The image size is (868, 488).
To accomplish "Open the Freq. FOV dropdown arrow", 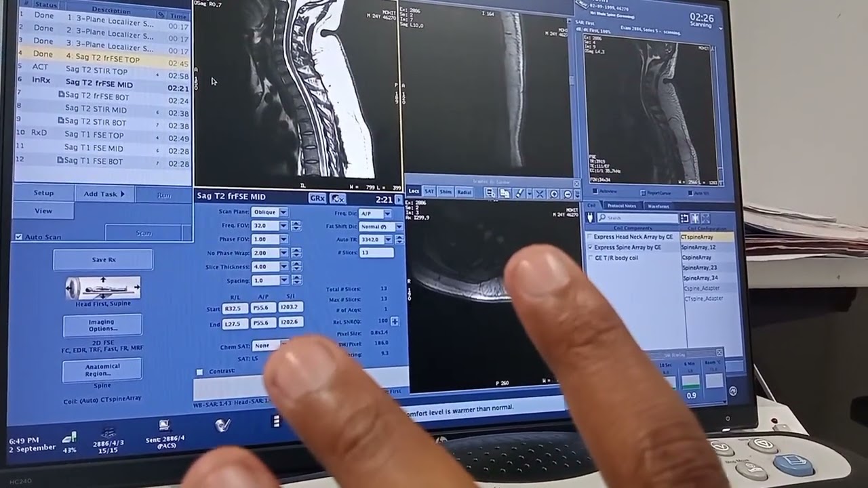I will (x=283, y=226).
